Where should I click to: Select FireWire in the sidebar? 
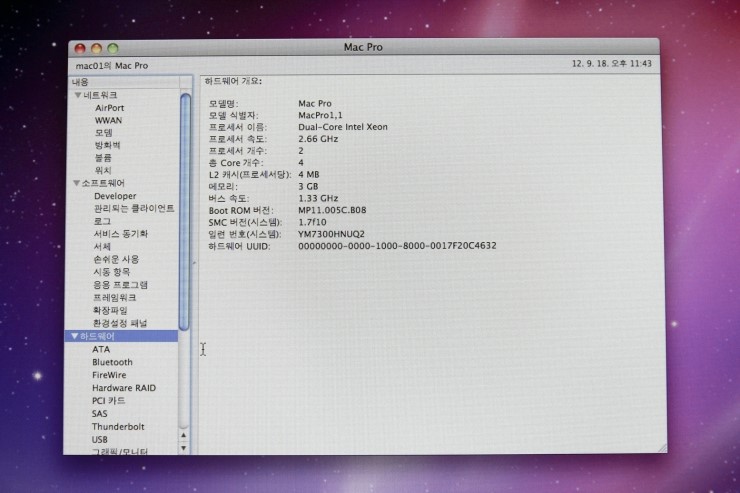[109, 376]
